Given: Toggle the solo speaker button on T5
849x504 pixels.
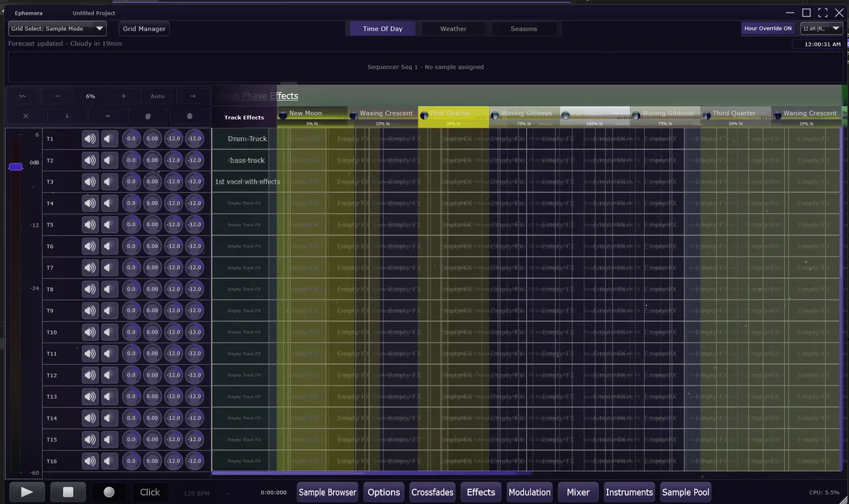Looking at the screenshot, I should coord(109,225).
